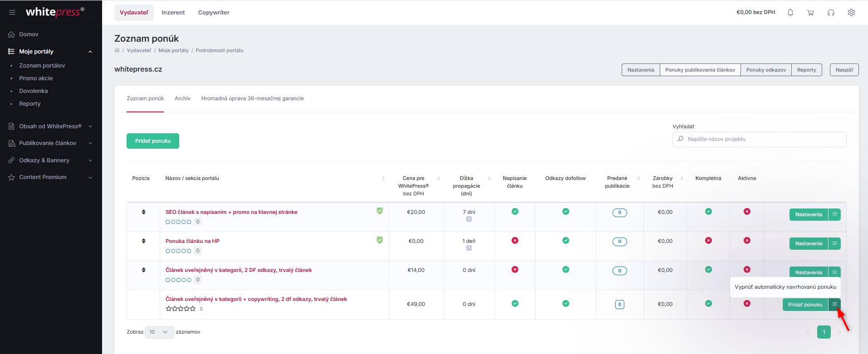
Task: Collapse the Moje portály sidebar section
Action: pyautogui.click(x=90, y=52)
